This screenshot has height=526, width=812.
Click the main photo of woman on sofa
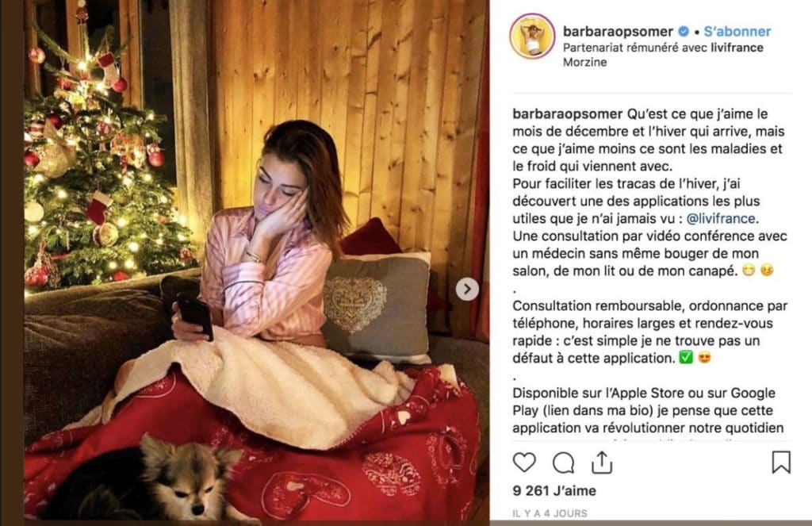(x=256, y=260)
